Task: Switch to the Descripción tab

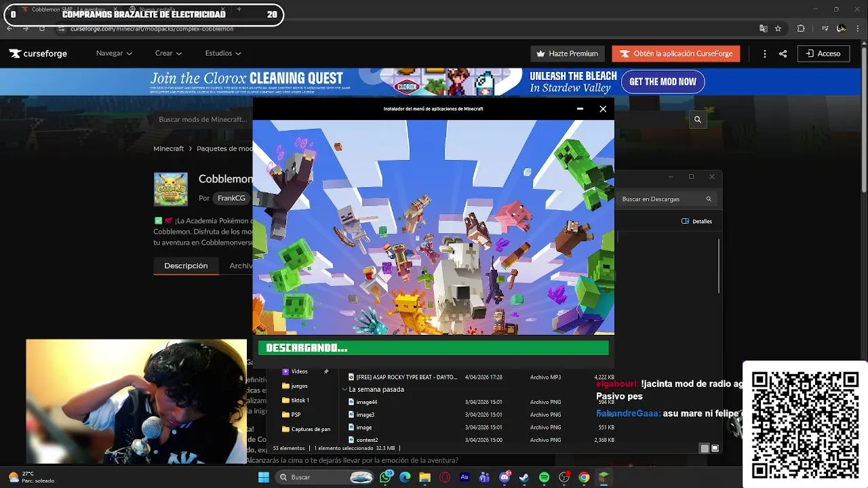Action: point(186,266)
